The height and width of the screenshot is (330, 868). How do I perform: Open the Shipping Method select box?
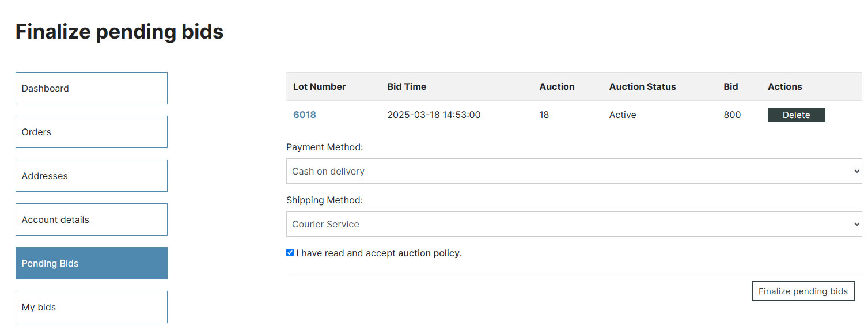[574, 224]
